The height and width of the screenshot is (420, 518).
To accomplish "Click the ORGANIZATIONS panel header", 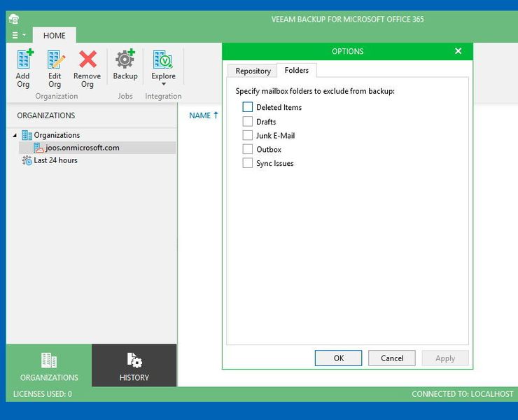I will (46, 115).
